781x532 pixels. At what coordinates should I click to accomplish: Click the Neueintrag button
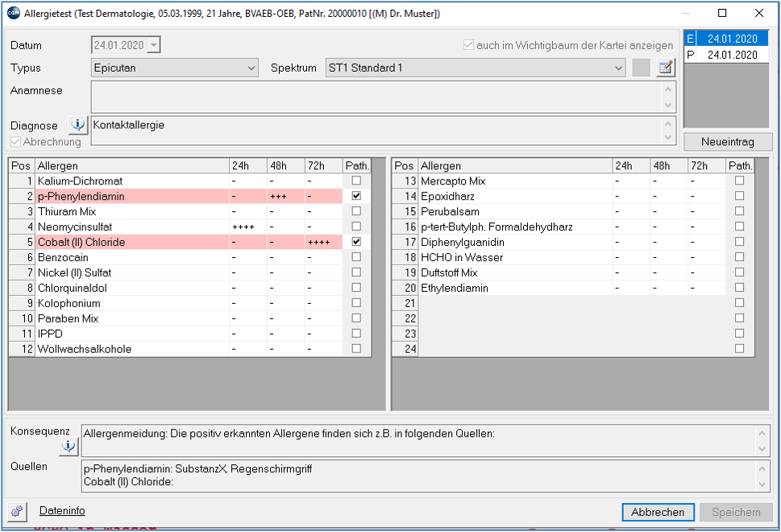point(728,142)
